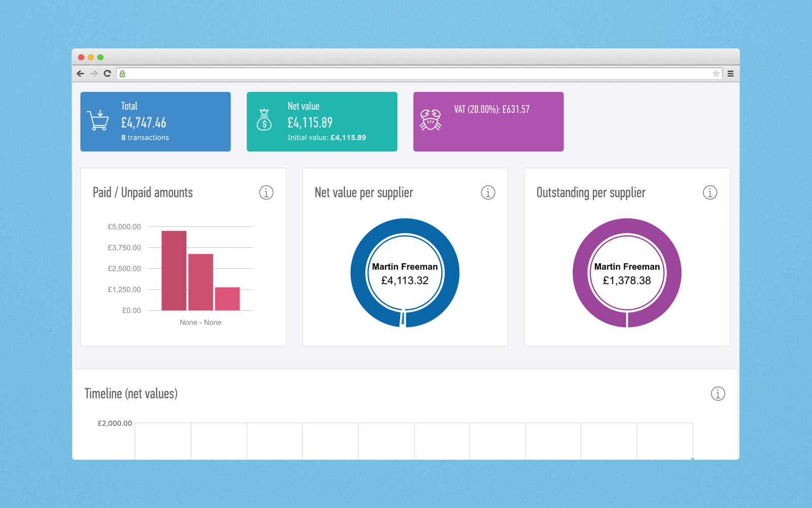
Task: Click the 'VAT (20.00%): £631.57' text
Action: [x=492, y=109]
